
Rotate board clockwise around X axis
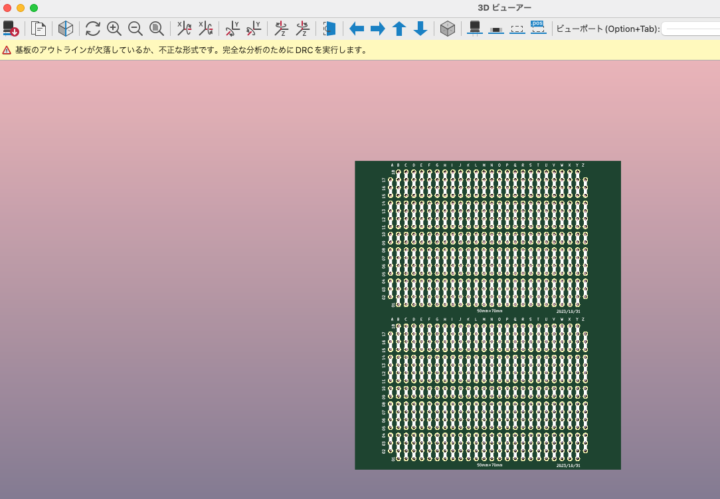183,29
